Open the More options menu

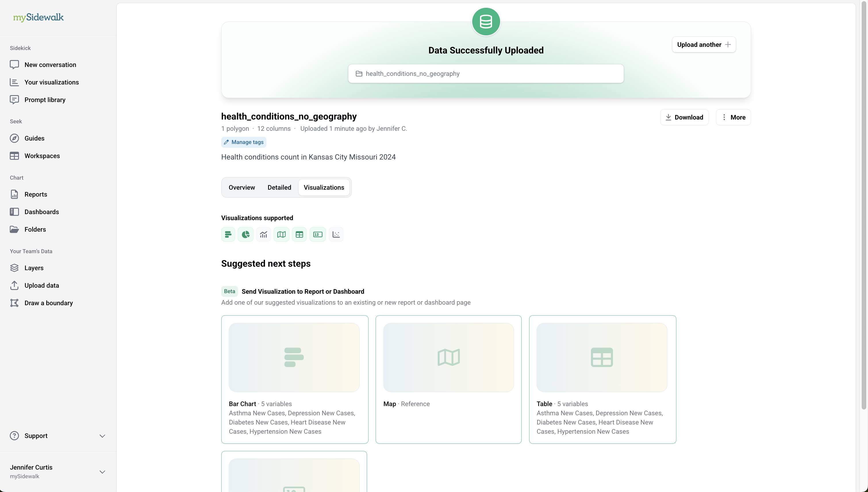(733, 117)
